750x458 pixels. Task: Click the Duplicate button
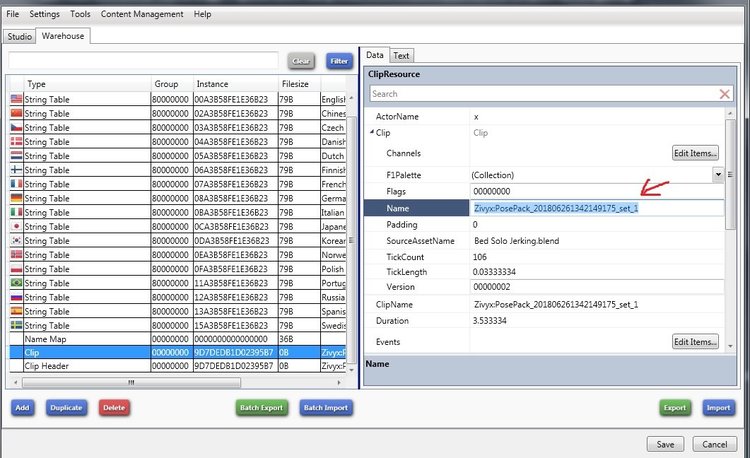tap(66, 408)
